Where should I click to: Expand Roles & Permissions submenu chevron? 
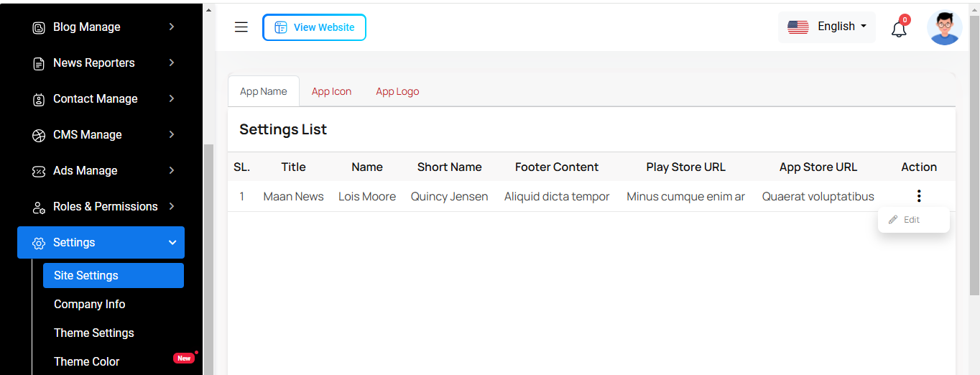[172, 206]
